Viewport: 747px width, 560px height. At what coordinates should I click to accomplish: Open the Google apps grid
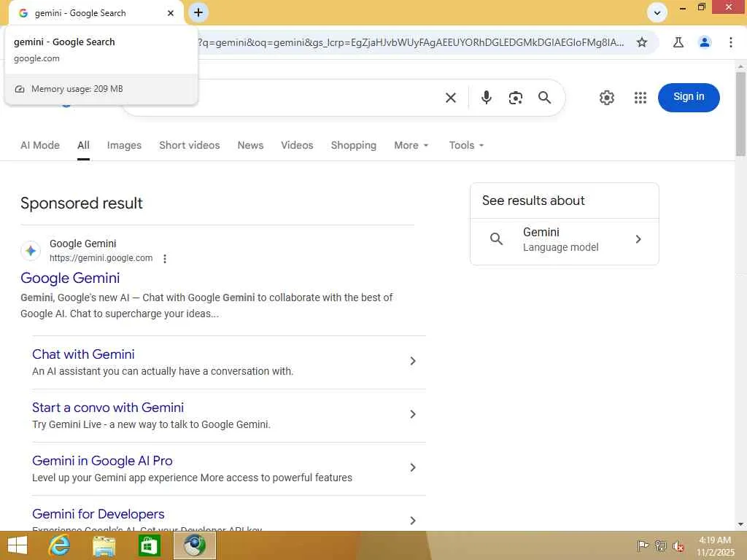coord(640,98)
